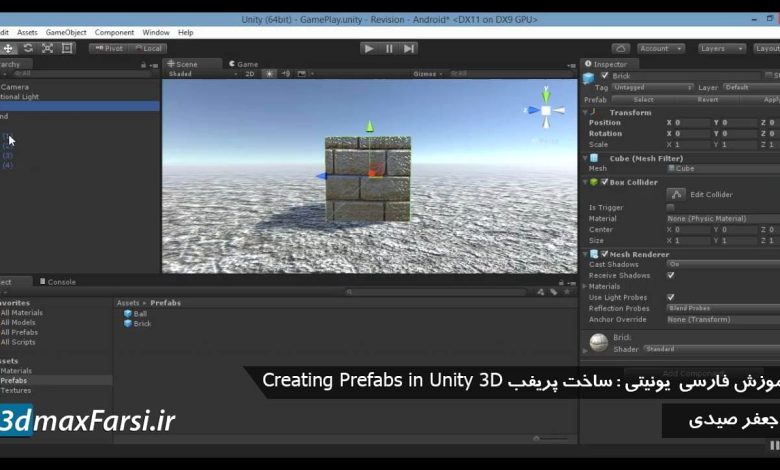
Task: Select the Scale tool in toolbar
Action: [47, 48]
